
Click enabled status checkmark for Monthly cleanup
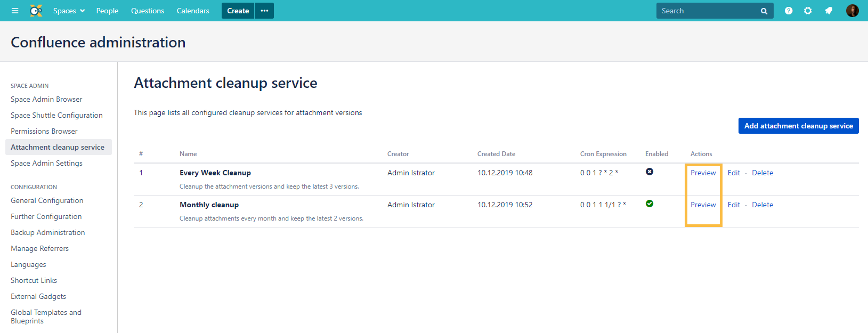650,204
